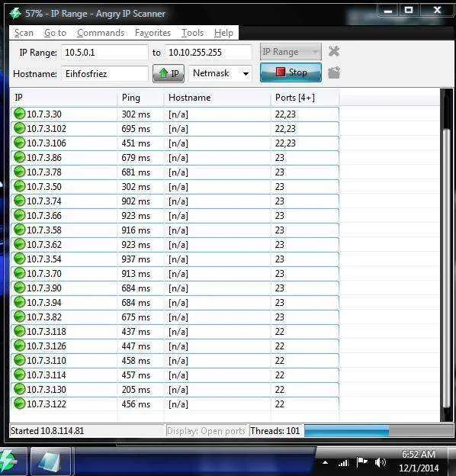Click the green status icon for 10.7.3.54

click(x=19, y=259)
